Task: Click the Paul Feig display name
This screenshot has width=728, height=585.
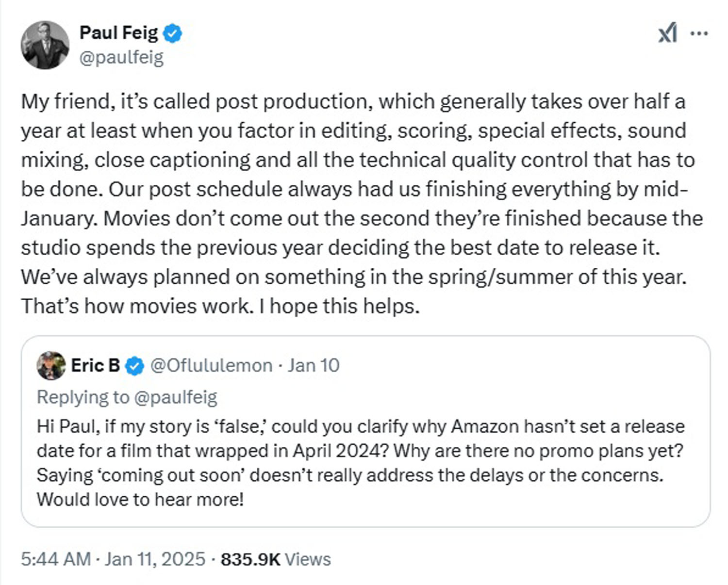Action: pyautogui.click(x=118, y=32)
